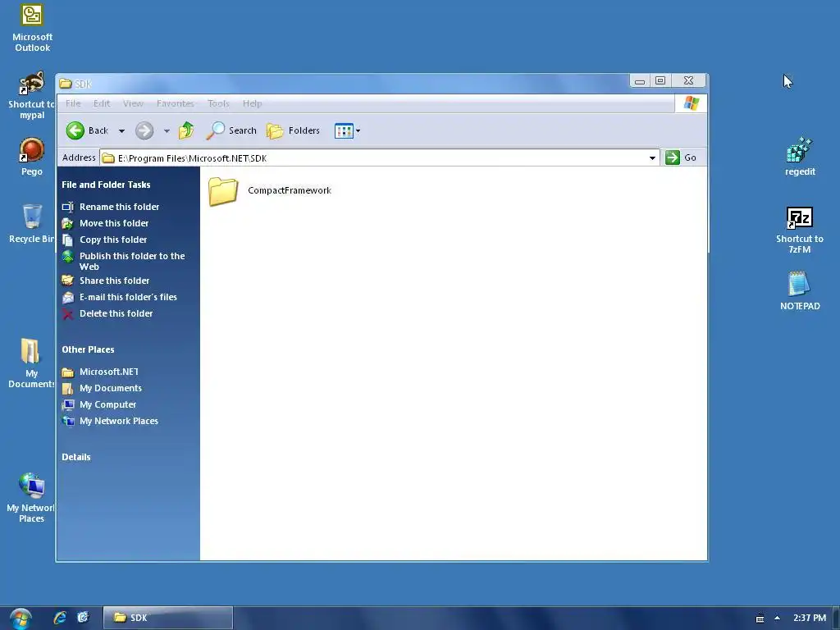Click the Publish to Web globe icon
Screen dimensions: 840x630
[67, 257]
